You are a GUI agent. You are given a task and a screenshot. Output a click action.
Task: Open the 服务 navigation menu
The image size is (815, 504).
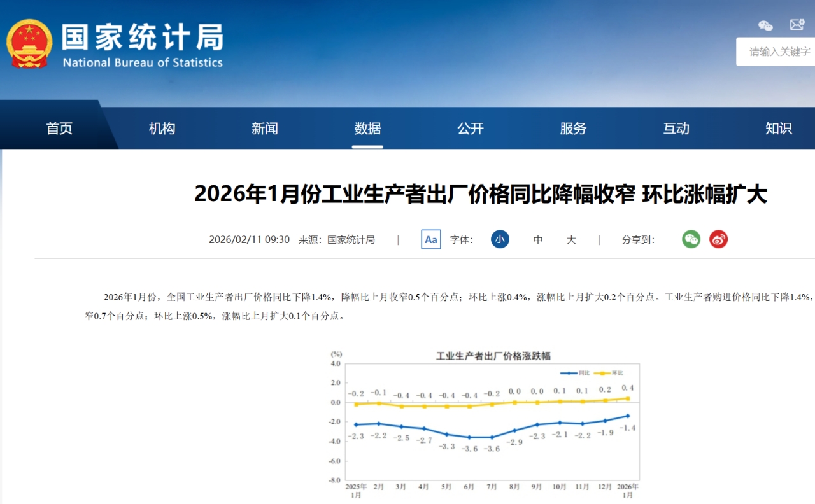click(573, 129)
